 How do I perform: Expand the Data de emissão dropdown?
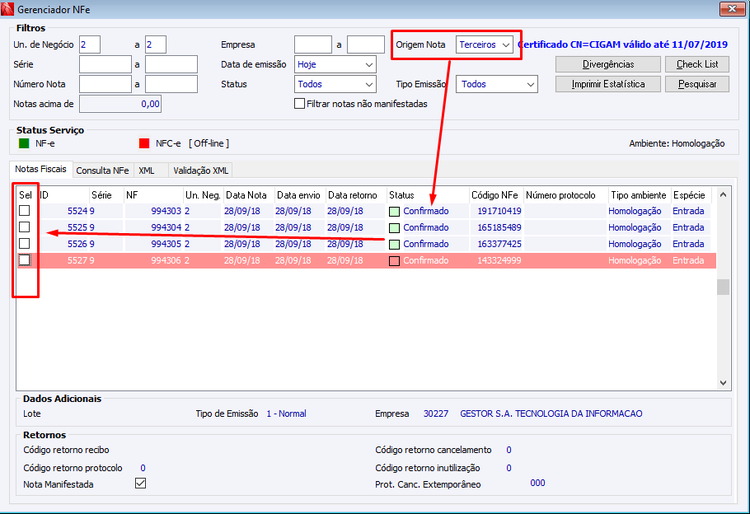click(335, 64)
